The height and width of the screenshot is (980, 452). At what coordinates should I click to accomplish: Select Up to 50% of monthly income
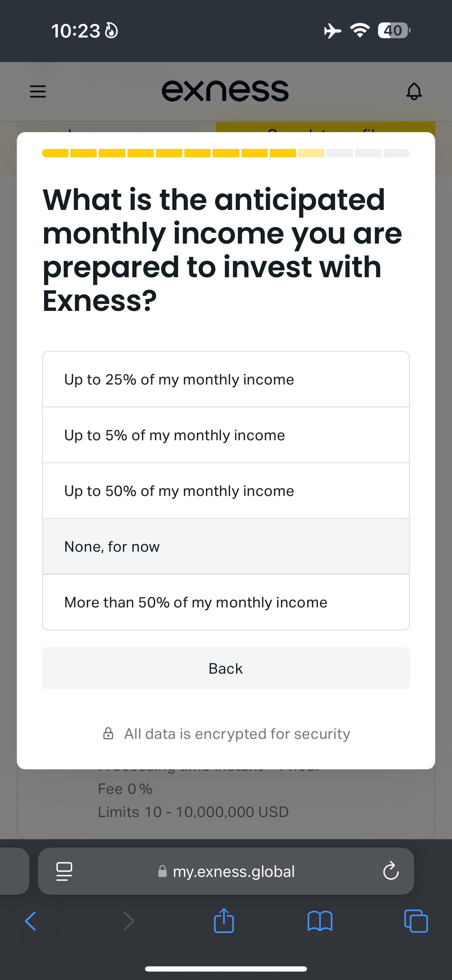tap(226, 491)
